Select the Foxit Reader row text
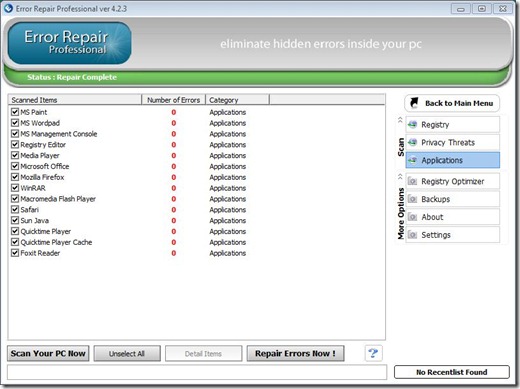Screen dimensions: 520x389 [x=40, y=253]
